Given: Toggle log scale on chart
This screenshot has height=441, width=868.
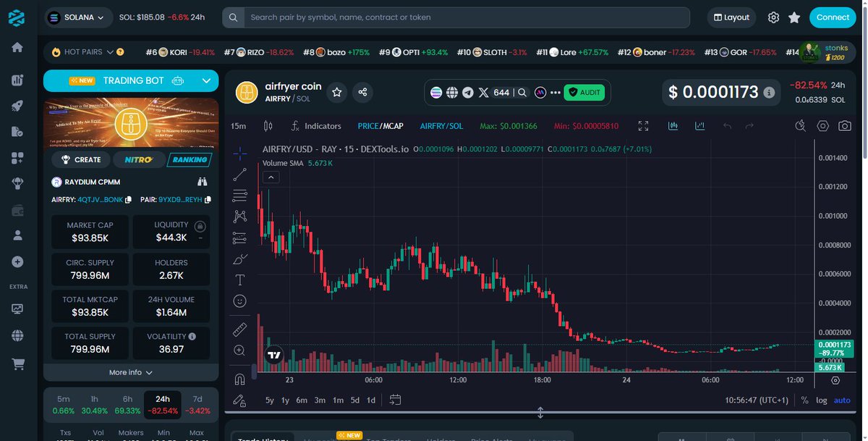Looking at the screenshot, I should (822, 400).
